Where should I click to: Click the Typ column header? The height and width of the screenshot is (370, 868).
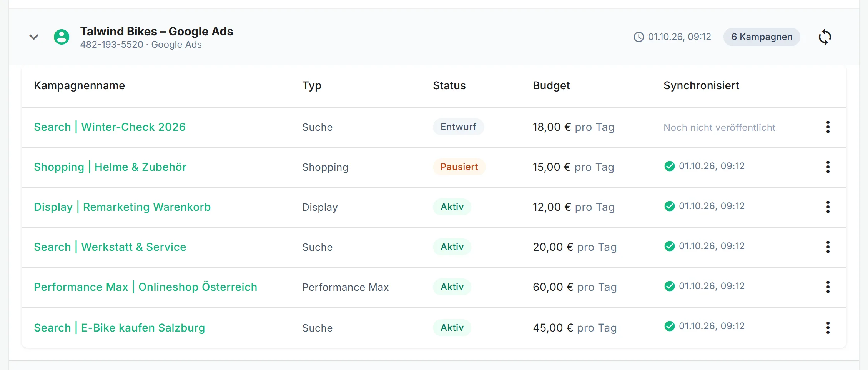point(312,85)
